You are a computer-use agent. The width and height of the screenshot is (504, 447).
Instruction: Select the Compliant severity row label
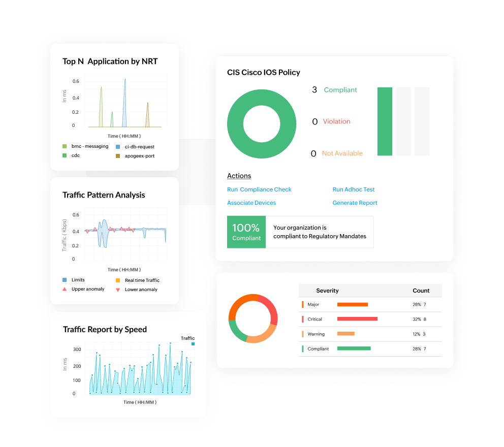pyautogui.click(x=318, y=348)
